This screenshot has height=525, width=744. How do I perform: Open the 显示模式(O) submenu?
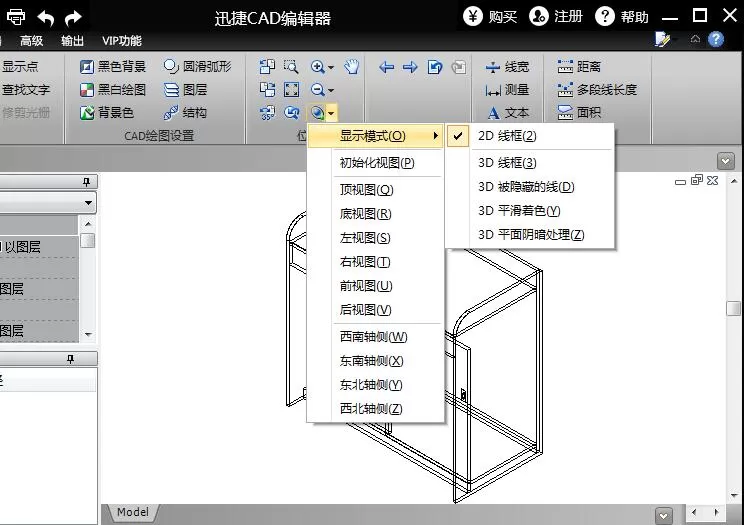(375, 136)
